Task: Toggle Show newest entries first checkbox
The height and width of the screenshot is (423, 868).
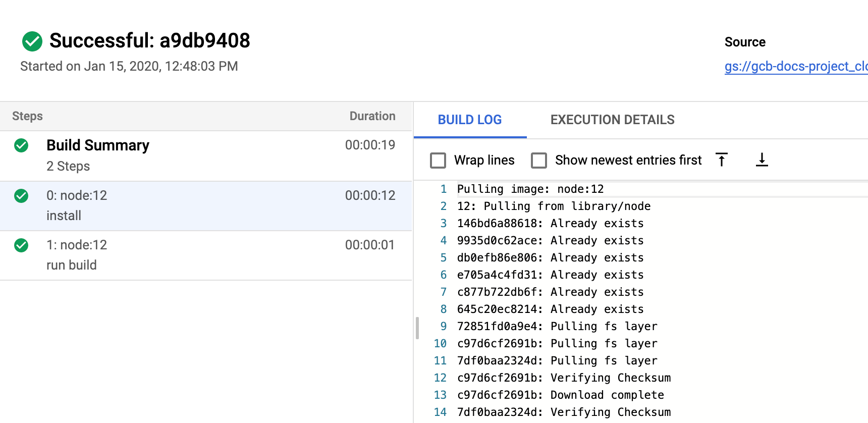Action: [x=539, y=161]
